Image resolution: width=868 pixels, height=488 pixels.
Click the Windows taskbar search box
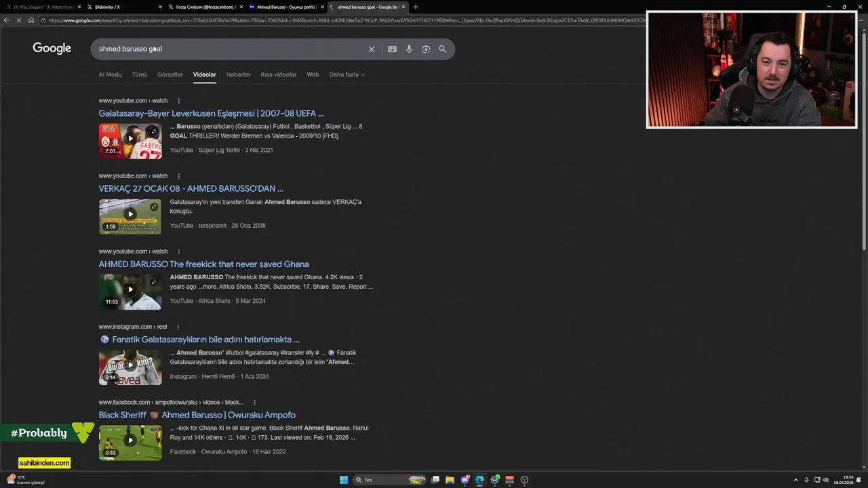click(390, 480)
